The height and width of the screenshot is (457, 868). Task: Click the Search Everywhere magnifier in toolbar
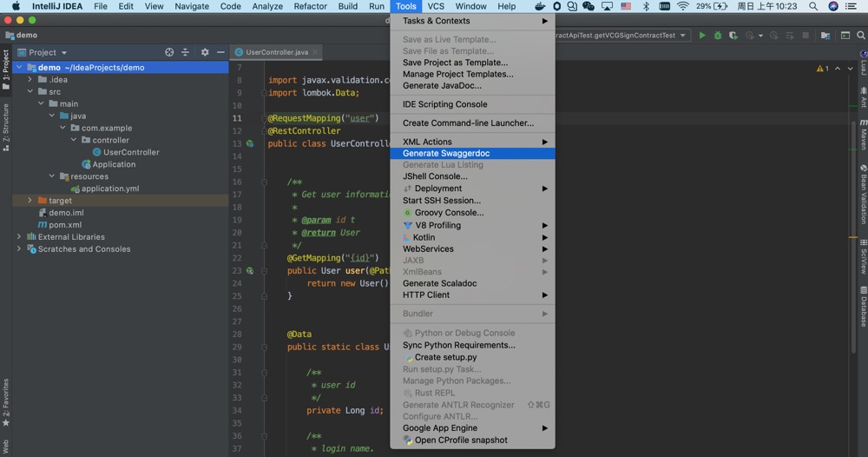tap(861, 36)
